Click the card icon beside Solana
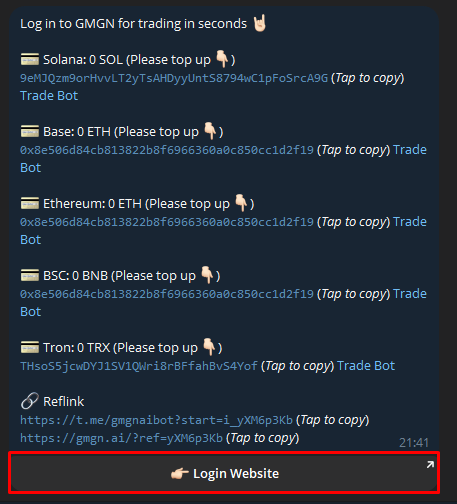Screen dimensions: 457x504 pyautogui.click(x=30, y=60)
